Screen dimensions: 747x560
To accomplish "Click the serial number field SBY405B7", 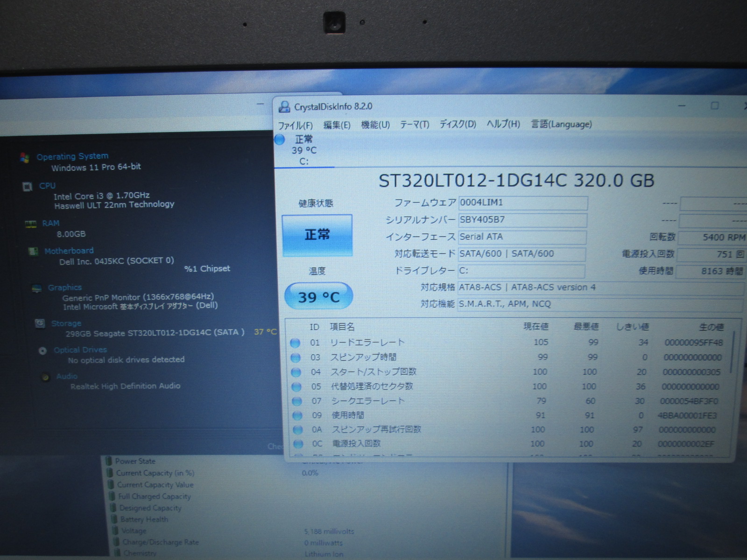I will click(x=522, y=220).
